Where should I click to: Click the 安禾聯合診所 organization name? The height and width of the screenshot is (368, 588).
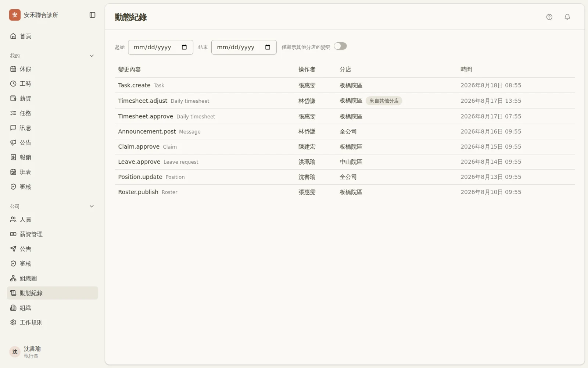coord(41,15)
